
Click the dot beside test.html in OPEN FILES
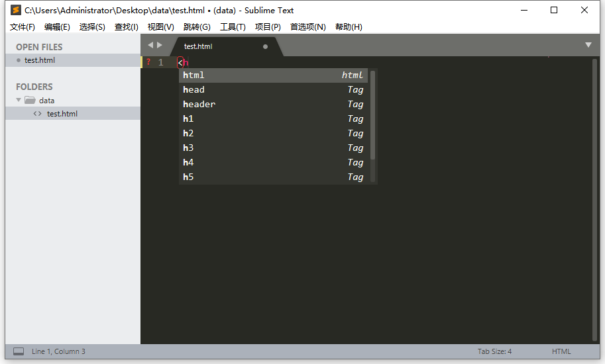(x=18, y=60)
